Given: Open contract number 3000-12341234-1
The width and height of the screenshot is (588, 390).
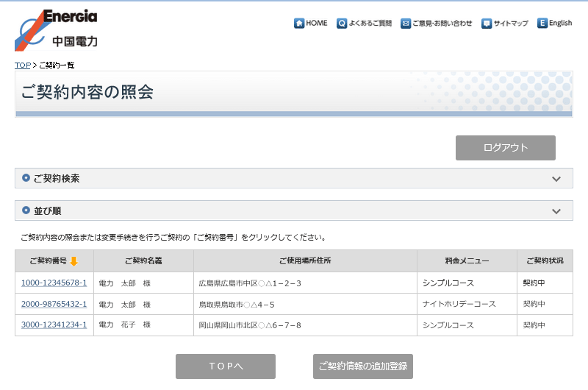Looking at the screenshot, I should (x=54, y=325).
